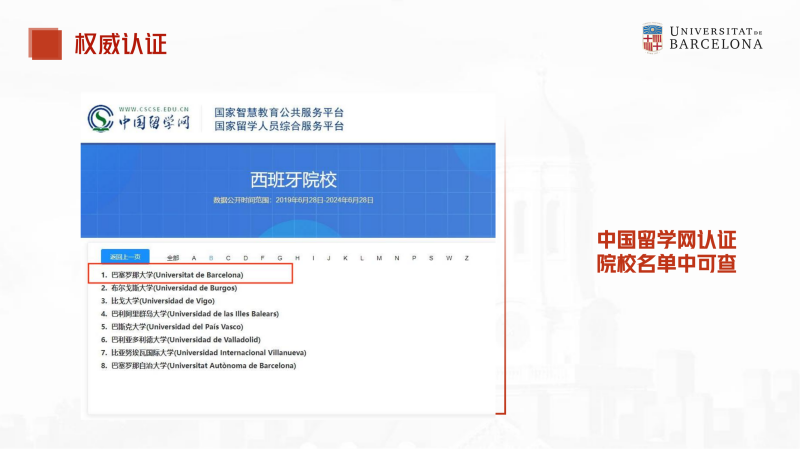
Task: Select letter filter P
Action: click(x=414, y=258)
